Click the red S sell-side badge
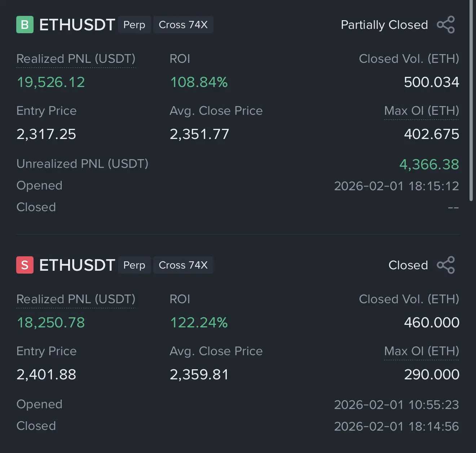Viewport: 476px width, 453px height. (x=25, y=265)
